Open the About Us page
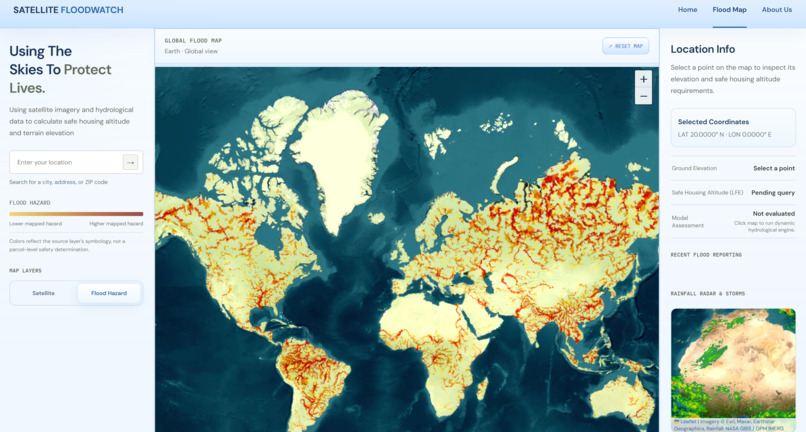 point(777,10)
